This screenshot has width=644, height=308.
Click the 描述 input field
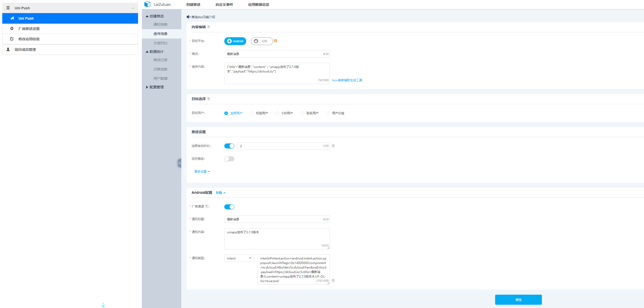coord(277,54)
